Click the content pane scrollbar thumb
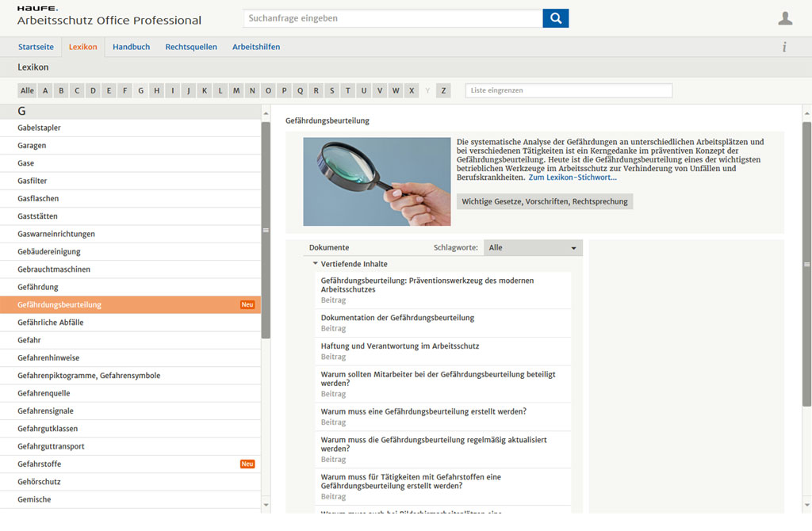The width and height of the screenshot is (812, 531). coord(806,264)
